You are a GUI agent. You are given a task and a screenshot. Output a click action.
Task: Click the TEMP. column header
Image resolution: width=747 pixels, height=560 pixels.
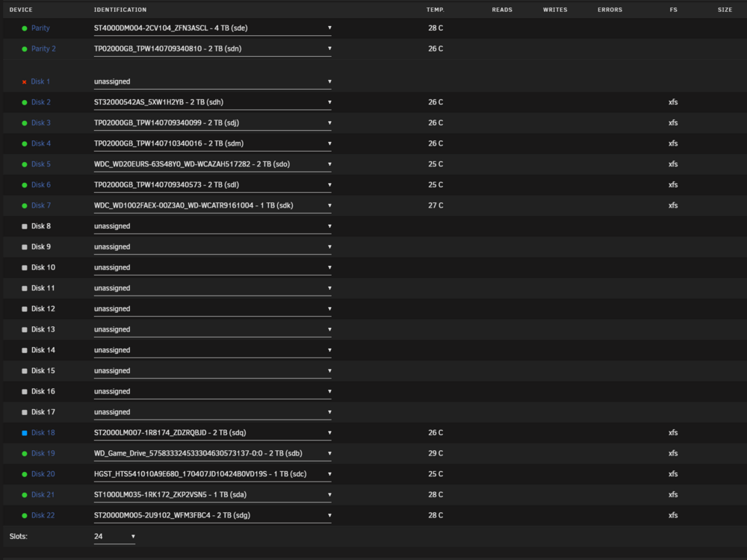tap(435, 10)
